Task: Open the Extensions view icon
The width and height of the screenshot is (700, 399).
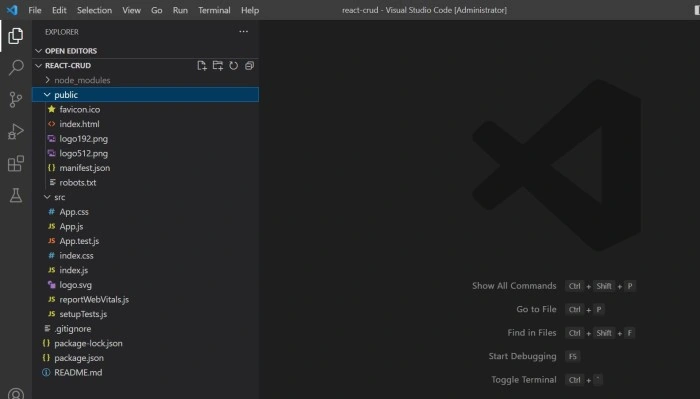Action: click(16, 163)
